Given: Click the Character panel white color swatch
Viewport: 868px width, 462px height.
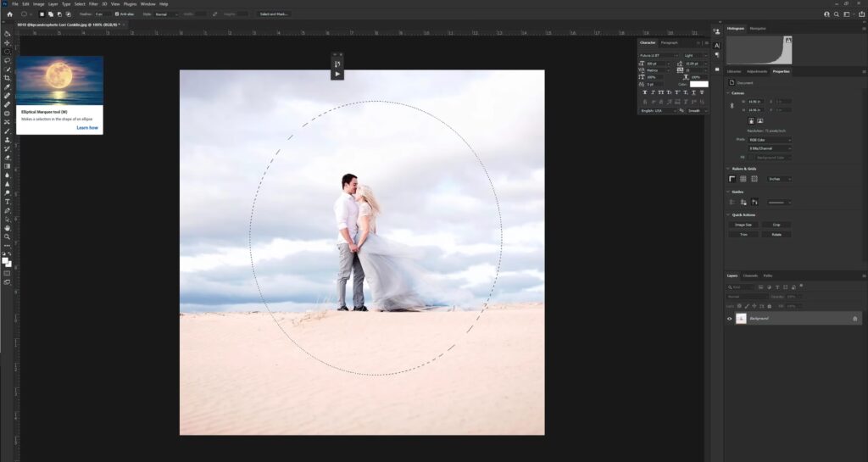Looking at the screenshot, I should point(698,84).
